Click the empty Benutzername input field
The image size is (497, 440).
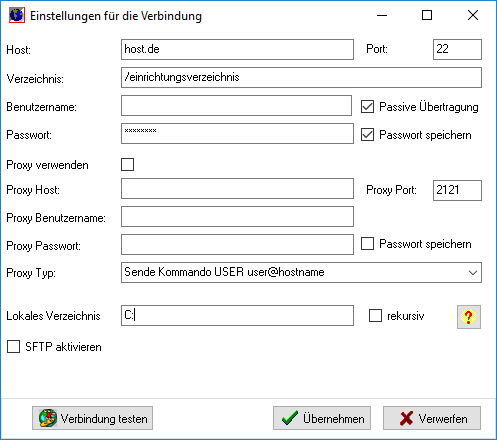(236, 105)
